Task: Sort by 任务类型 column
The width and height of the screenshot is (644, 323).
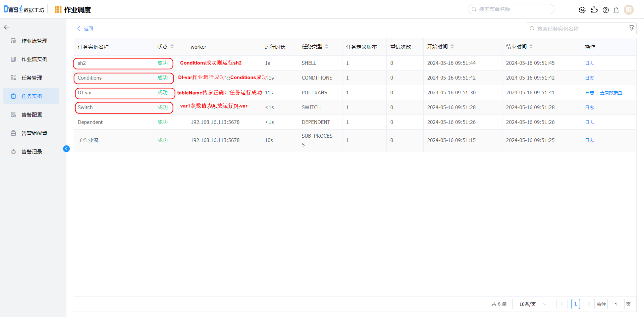Action: coord(327,47)
